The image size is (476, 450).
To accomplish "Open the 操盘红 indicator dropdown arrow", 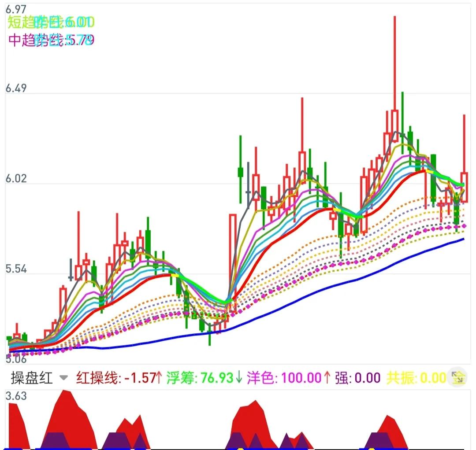I will [63, 378].
